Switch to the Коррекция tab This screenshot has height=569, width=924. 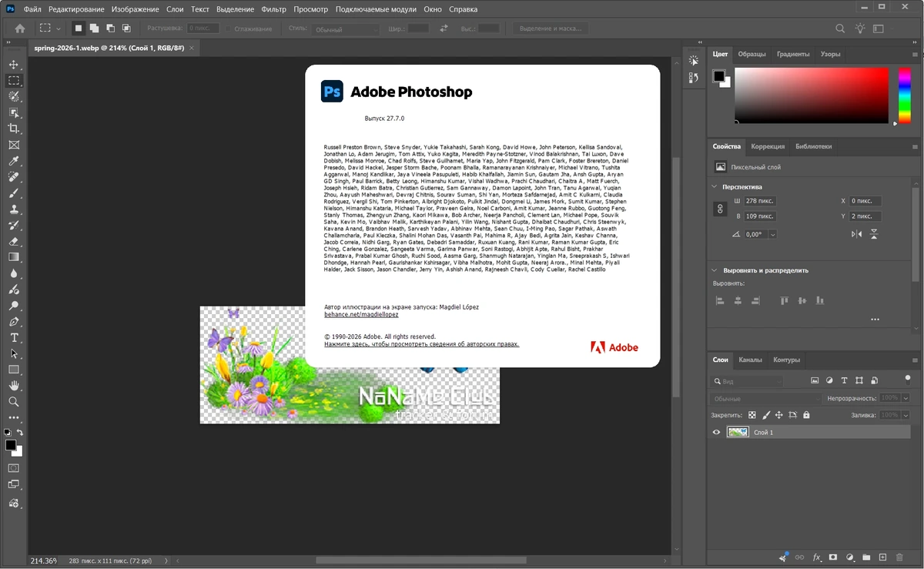tap(768, 146)
